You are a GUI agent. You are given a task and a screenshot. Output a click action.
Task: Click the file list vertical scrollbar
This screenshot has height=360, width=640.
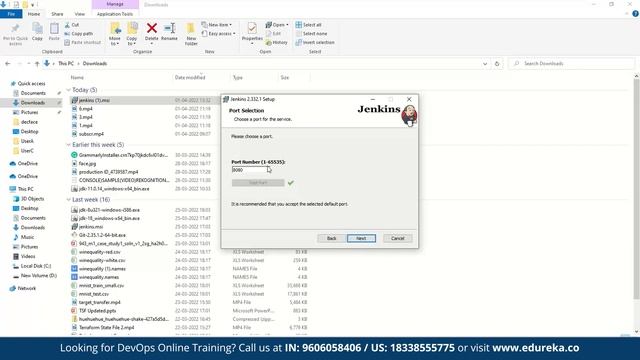click(636, 188)
